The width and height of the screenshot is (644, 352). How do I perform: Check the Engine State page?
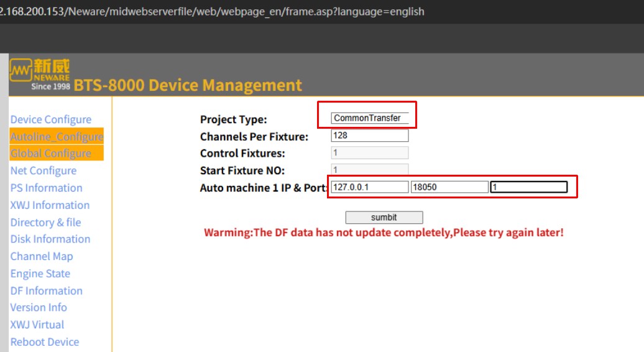point(40,274)
